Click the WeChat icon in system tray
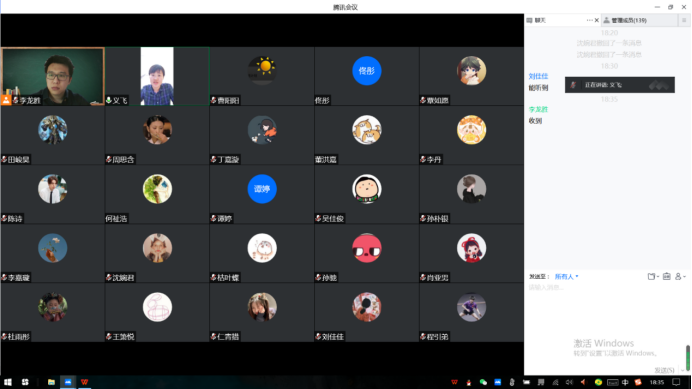 click(483, 382)
